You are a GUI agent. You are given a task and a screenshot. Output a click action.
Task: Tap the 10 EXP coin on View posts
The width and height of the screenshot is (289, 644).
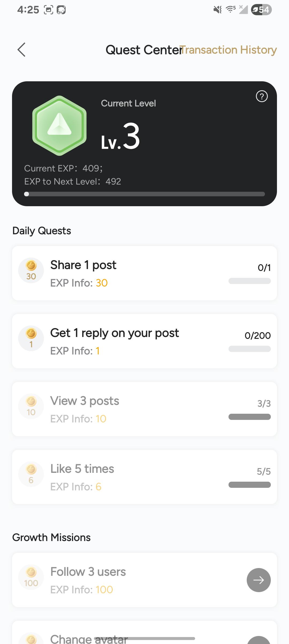[x=31, y=406]
